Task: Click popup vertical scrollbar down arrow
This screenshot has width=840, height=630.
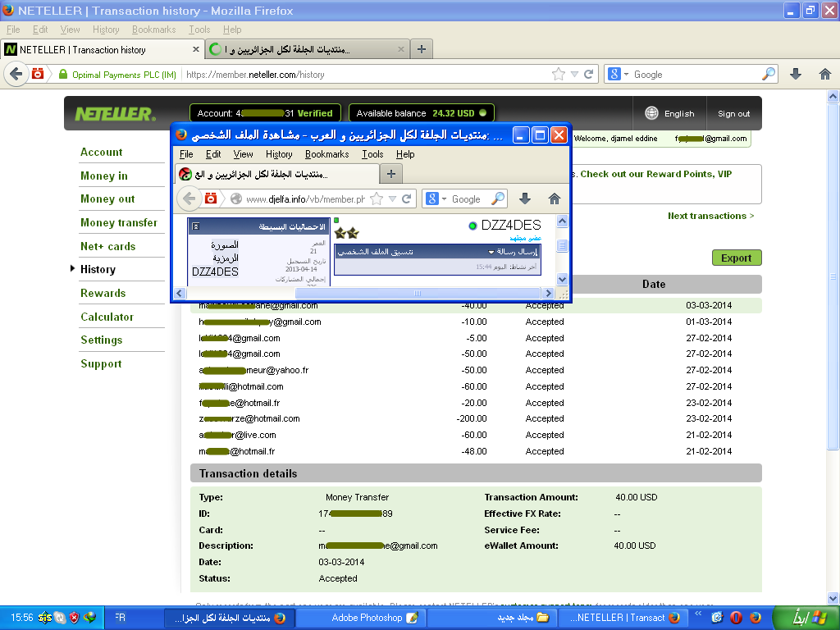Action: click(562, 279)
